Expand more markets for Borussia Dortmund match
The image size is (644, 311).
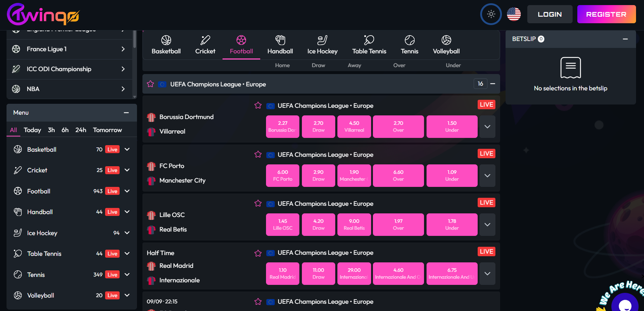[x=487, y=127]
